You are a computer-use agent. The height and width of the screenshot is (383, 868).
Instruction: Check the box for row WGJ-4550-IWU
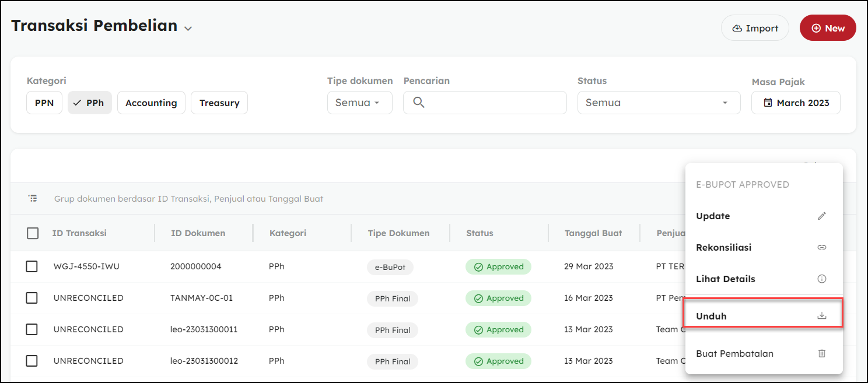pyautogui.click(x=32, y=266)
